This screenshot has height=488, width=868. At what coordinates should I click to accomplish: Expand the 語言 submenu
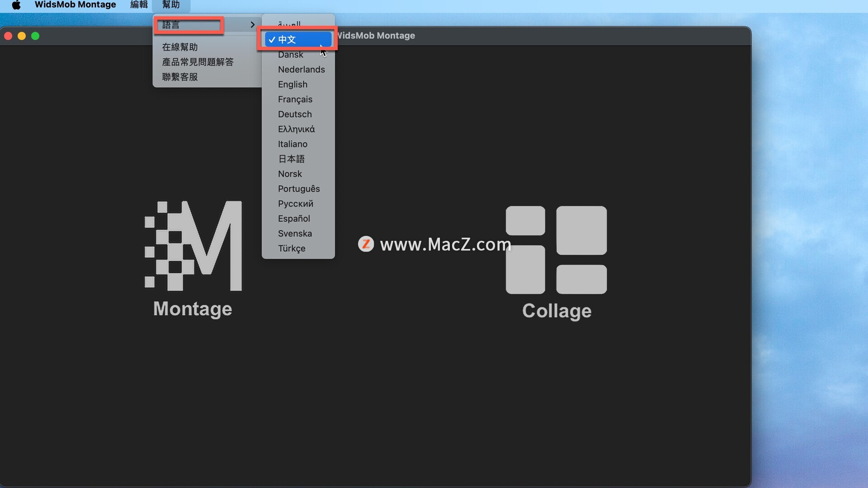coord(208,25)
